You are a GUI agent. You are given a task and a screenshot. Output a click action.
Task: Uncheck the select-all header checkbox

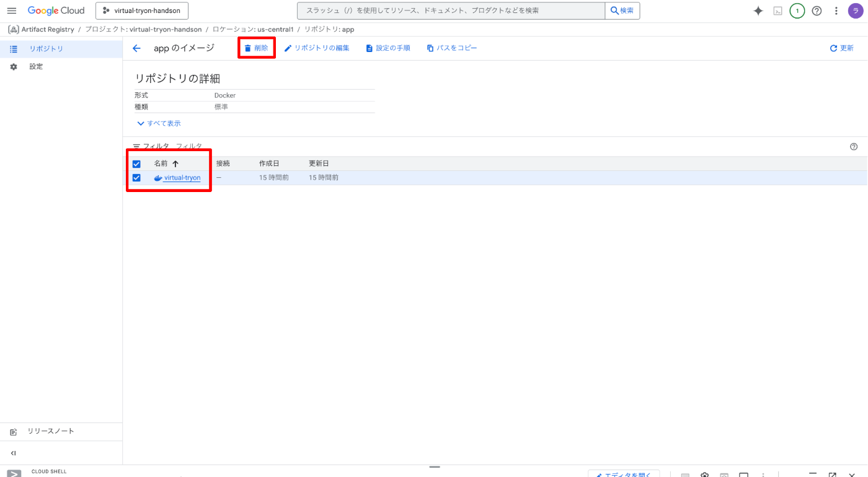pyautogui.click(x=136, y=164)
